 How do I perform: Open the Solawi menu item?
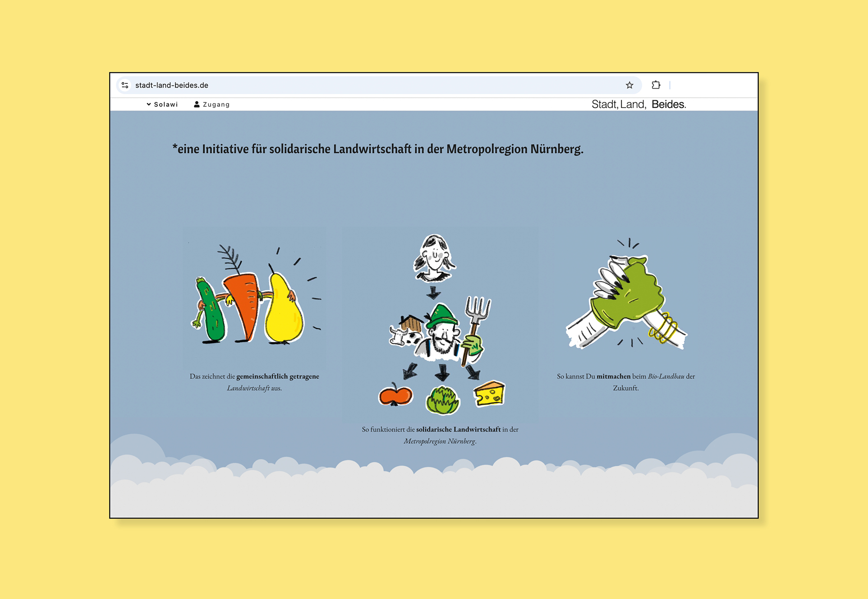pos(166,104)
